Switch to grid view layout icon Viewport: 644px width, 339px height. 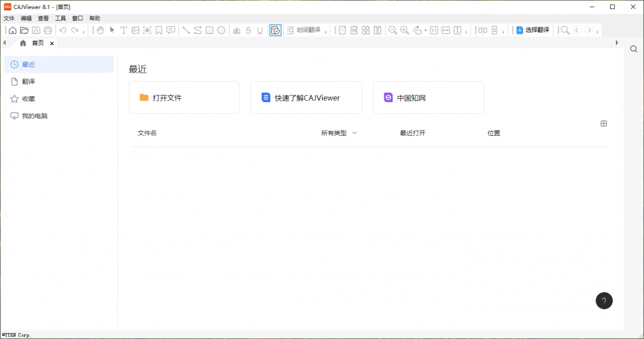[x=603, y=123]
